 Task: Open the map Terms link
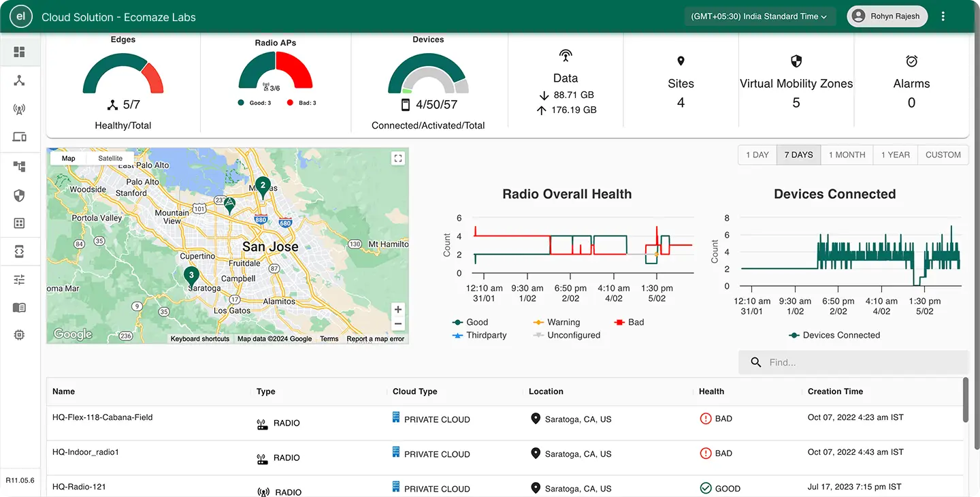329,339
